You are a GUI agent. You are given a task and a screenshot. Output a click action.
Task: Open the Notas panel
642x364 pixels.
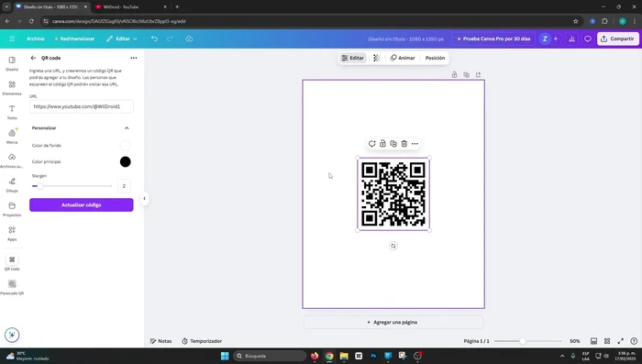tap(160, 341)
